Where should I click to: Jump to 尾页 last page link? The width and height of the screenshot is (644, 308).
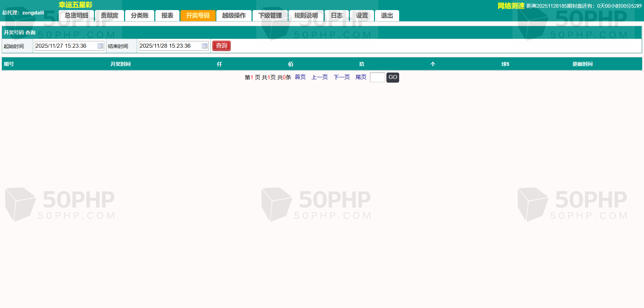coord(361,77)
